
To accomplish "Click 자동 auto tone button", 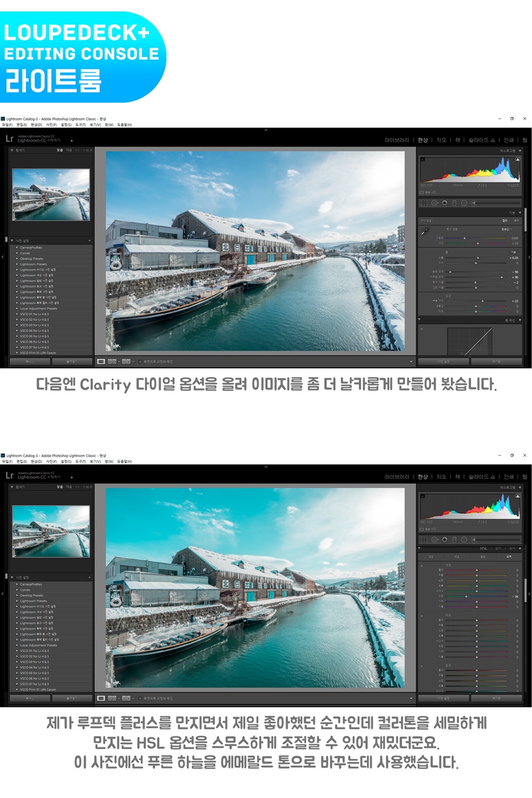I will [513, 252].
